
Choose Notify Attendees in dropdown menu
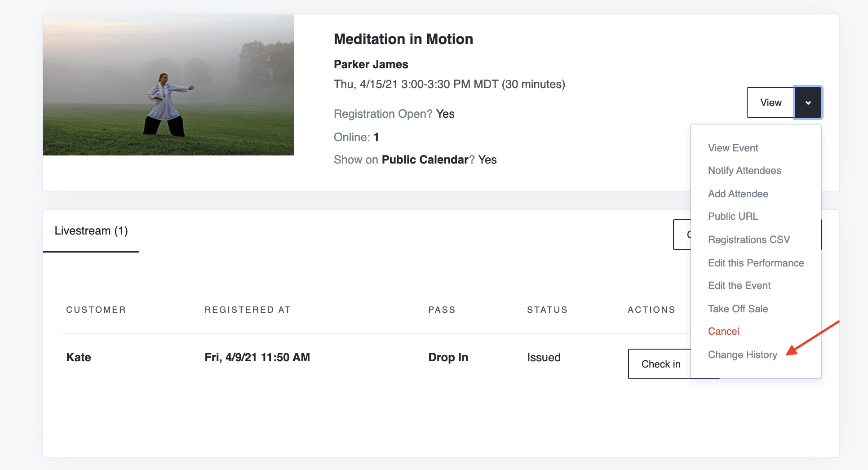point(744,170)
